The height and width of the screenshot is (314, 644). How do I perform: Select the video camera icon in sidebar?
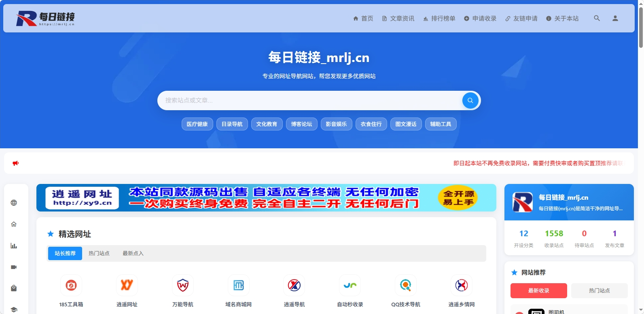coord(14,267)
